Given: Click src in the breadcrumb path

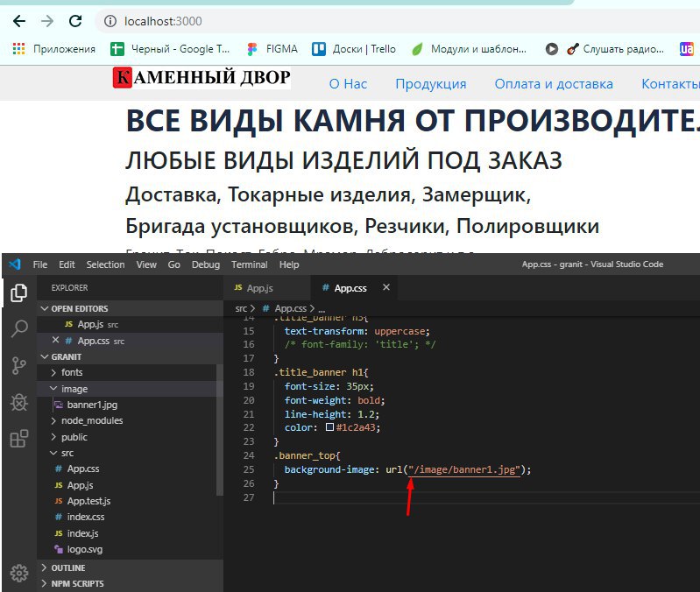Looking at the screenshot, I should tap(241, 308).
